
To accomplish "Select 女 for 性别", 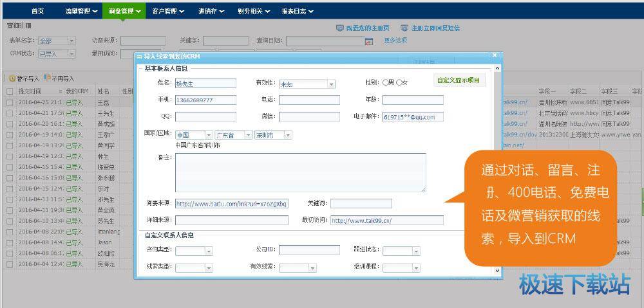I will (x=399, y=82).
